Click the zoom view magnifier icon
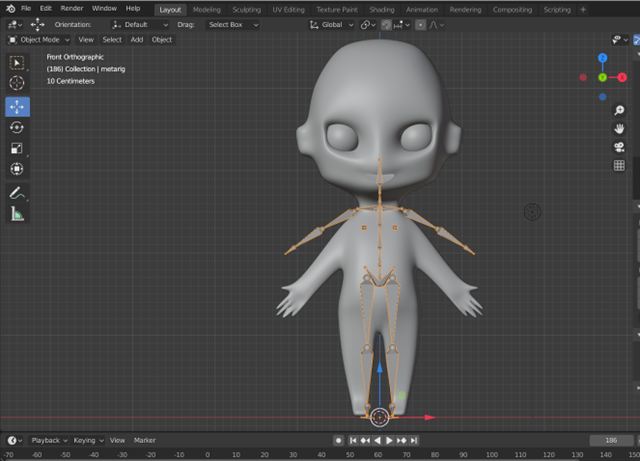Image resolution: width=640 pixels, height=461 pixels. coord(619,110)
